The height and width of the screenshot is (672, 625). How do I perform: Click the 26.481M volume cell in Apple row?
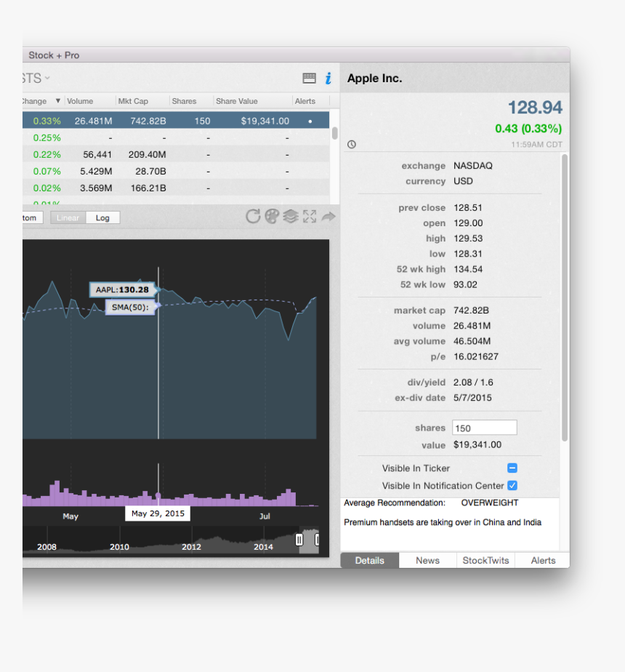[x=93, y=121]
